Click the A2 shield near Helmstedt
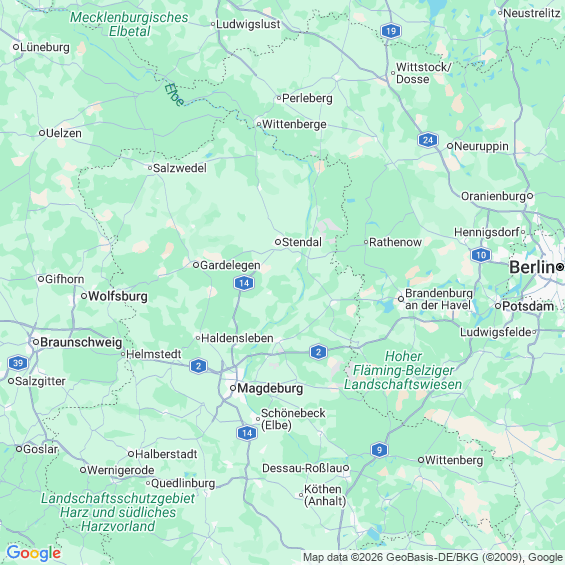 [198, 366]
